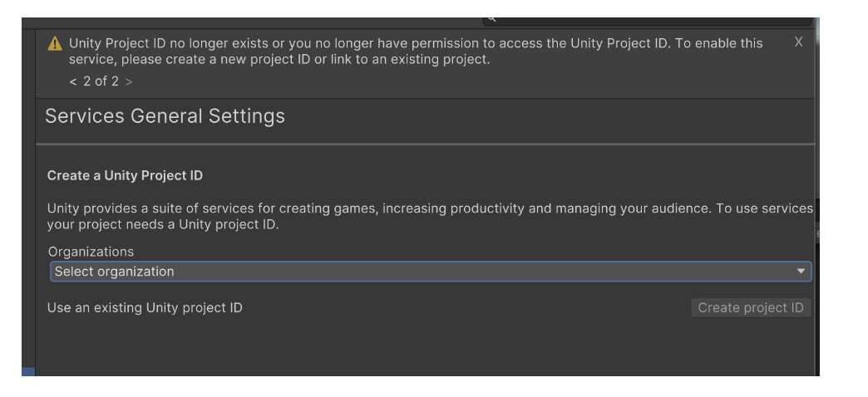Click the empty panel area below settings
The image size is (868, 397).
pyautogui.click(x=425, y=348)
